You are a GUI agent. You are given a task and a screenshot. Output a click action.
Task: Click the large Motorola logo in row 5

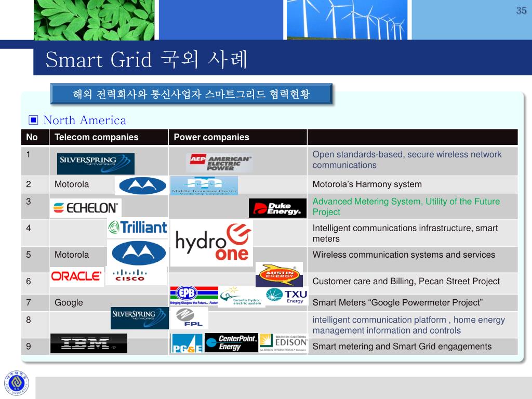tap(139, 253)
